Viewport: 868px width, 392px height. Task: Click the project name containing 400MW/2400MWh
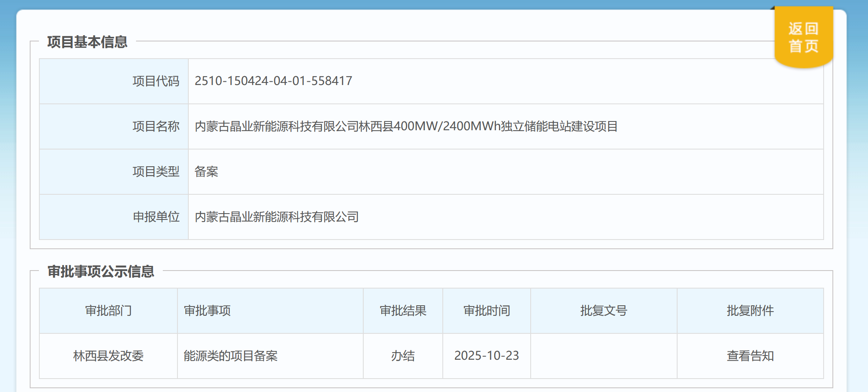[x=406, y=126]
